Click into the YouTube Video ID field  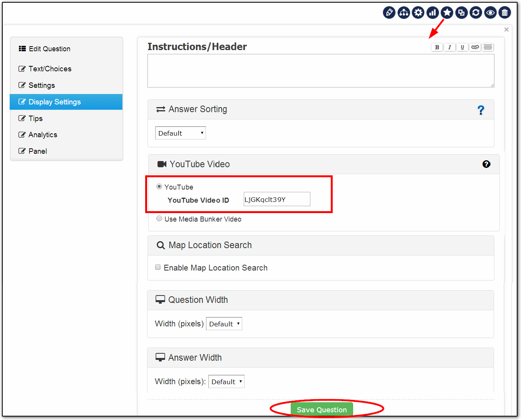(x=276, y=199)
